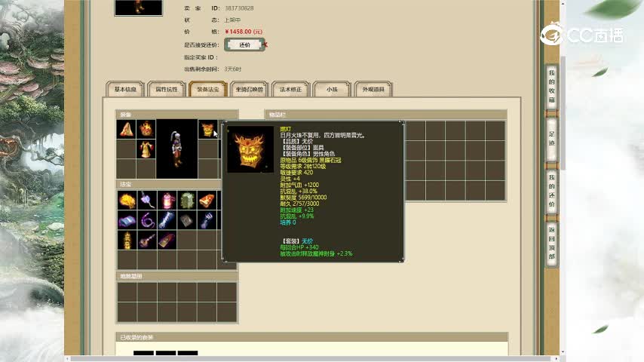
Task: Open the 法术修正 tab
Action: coord(290,89)
